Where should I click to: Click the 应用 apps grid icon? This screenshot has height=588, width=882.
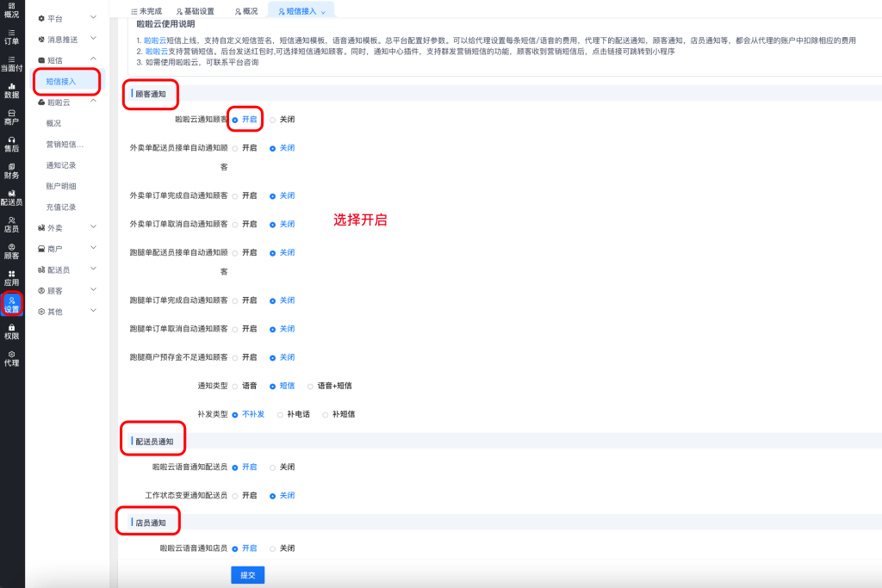tap(11, 277)
